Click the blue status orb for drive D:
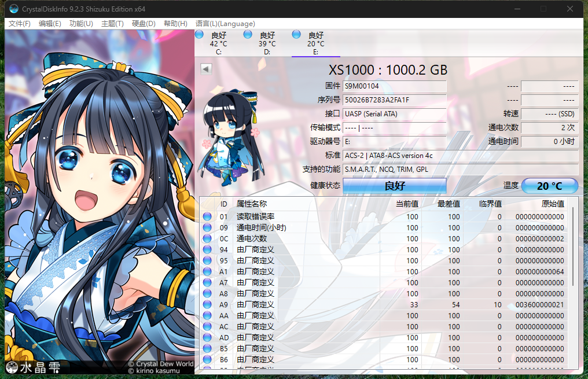This screenshot has height=379, width=588. pos(248,35)
